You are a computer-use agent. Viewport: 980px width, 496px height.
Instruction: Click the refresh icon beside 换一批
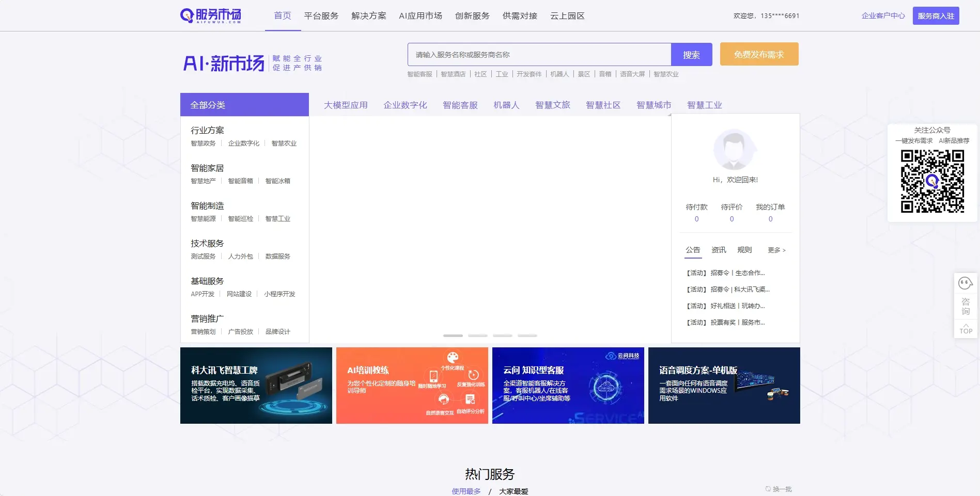pyautogui.click(x=768, y=489)
